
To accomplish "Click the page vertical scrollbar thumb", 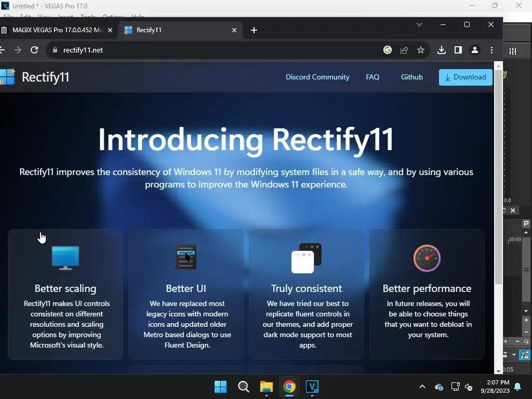I will (x=498, y=177).
